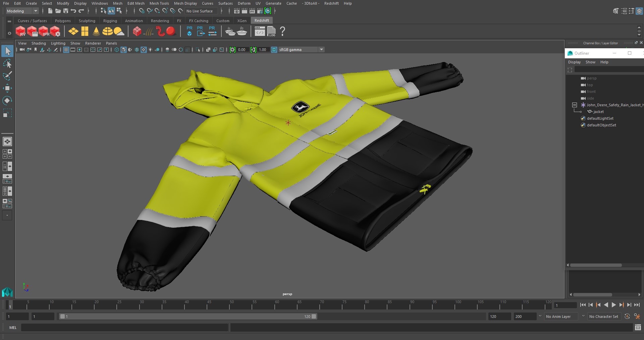
Task: Switch to the Rigging shelf tab
Action: 110,21
